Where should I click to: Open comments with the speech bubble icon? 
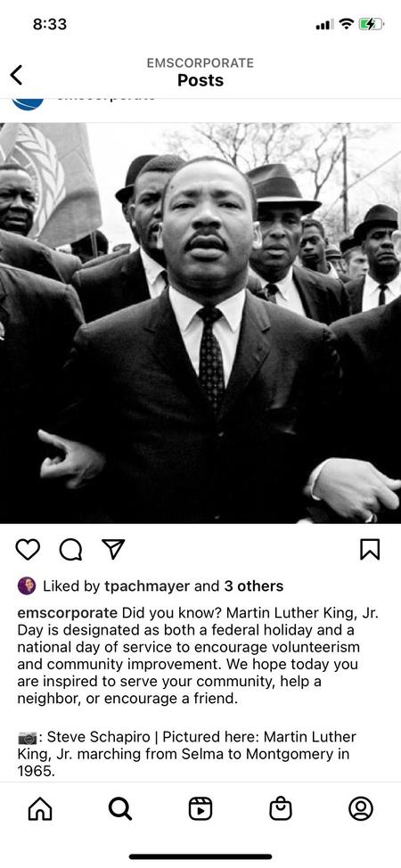pyautogui.click(x=71, y=549)
